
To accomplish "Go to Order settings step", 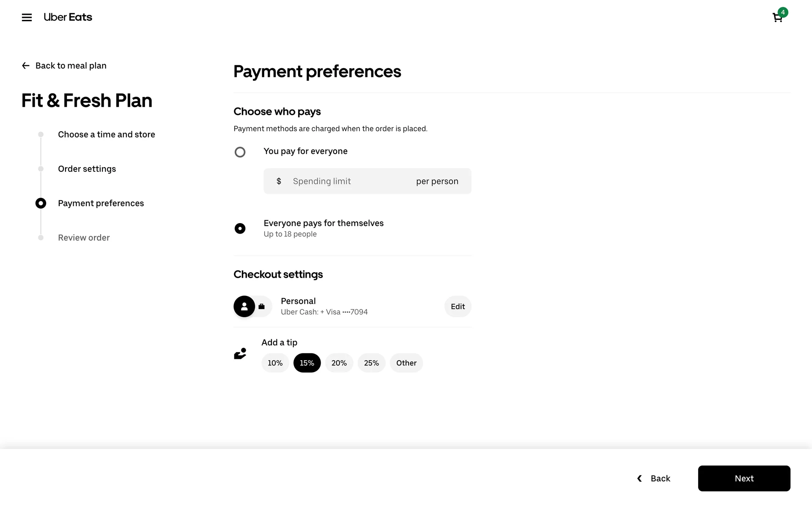I will tap(87, 169).
